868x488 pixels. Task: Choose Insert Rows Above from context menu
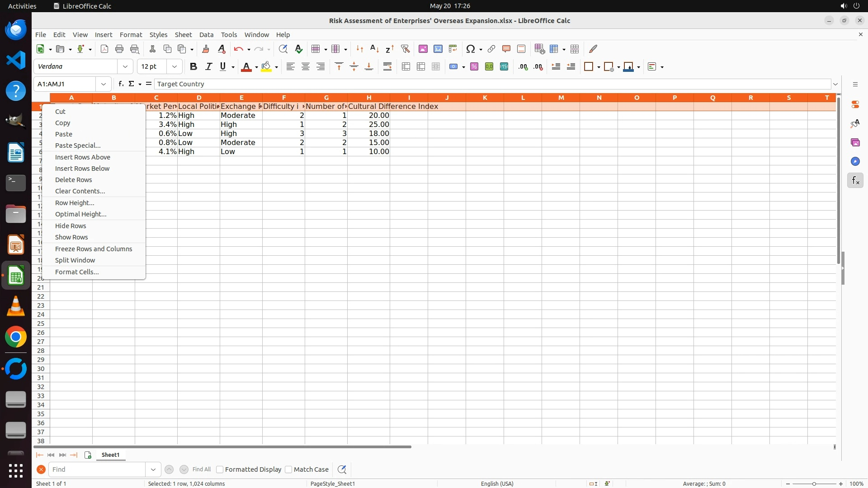83,157
